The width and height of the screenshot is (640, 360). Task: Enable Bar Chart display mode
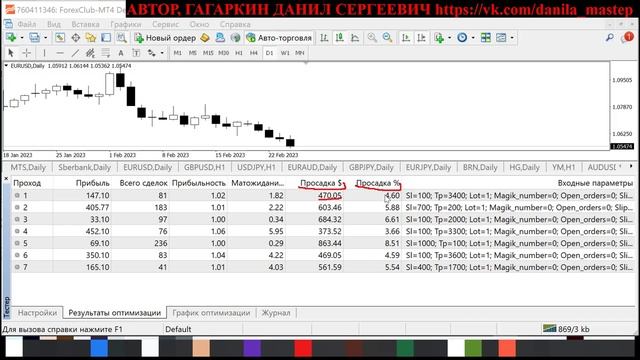click(324, 38)
